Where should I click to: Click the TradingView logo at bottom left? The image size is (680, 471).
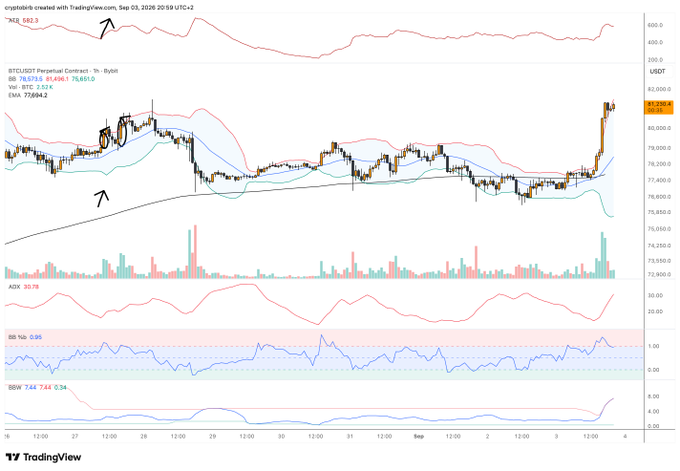coord(43,457)
